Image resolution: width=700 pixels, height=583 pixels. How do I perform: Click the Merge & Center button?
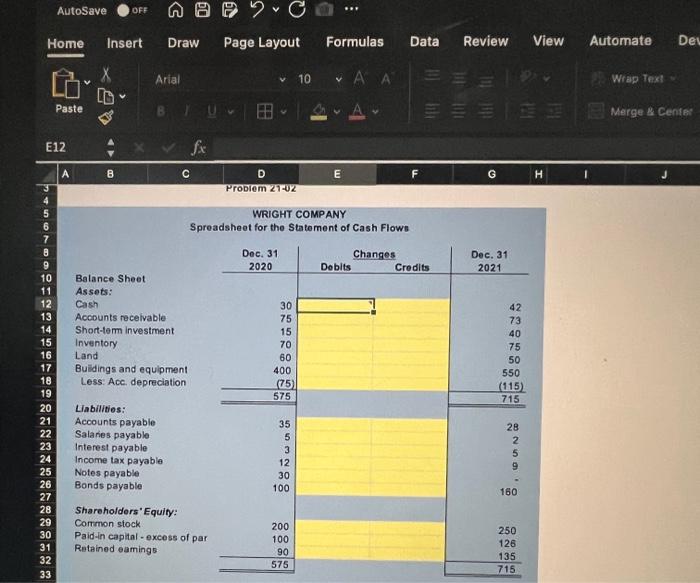[x=641, y=111]
